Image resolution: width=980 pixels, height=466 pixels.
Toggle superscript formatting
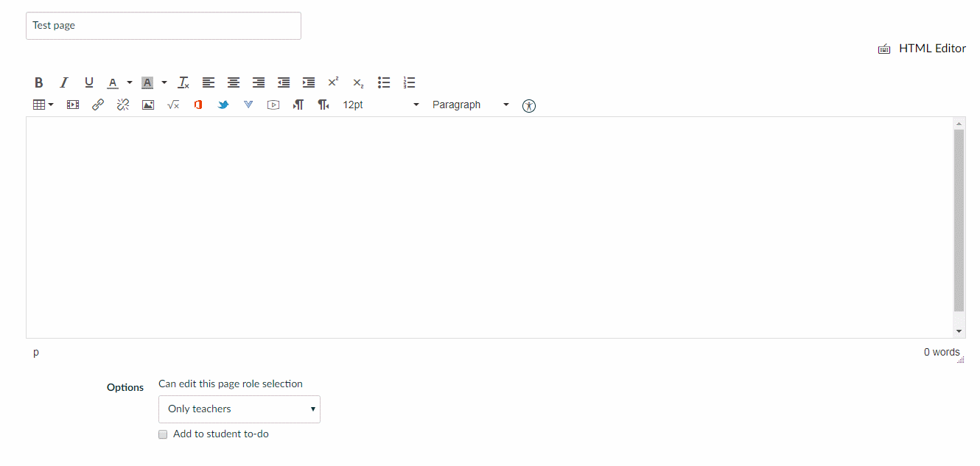click(333, 82)
